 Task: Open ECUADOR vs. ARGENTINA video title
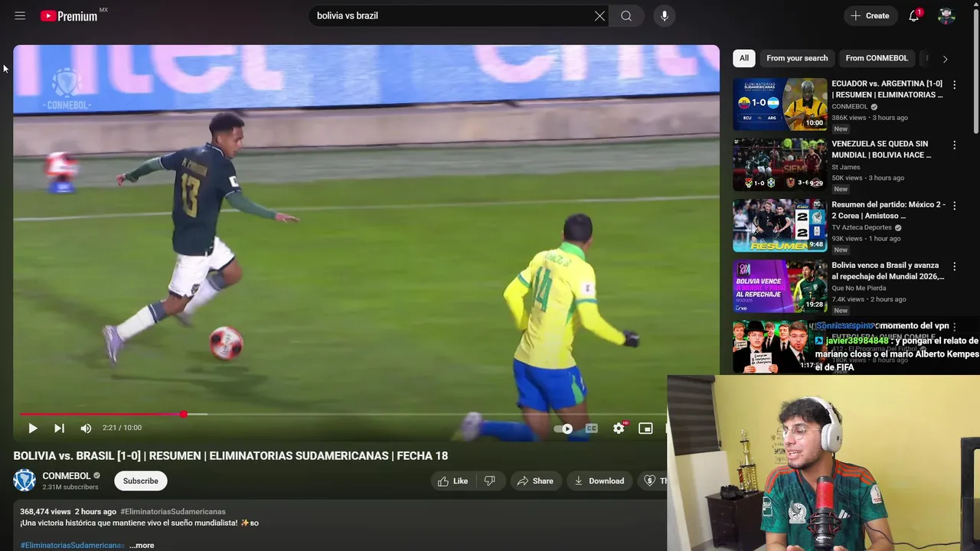click(887, 89)
